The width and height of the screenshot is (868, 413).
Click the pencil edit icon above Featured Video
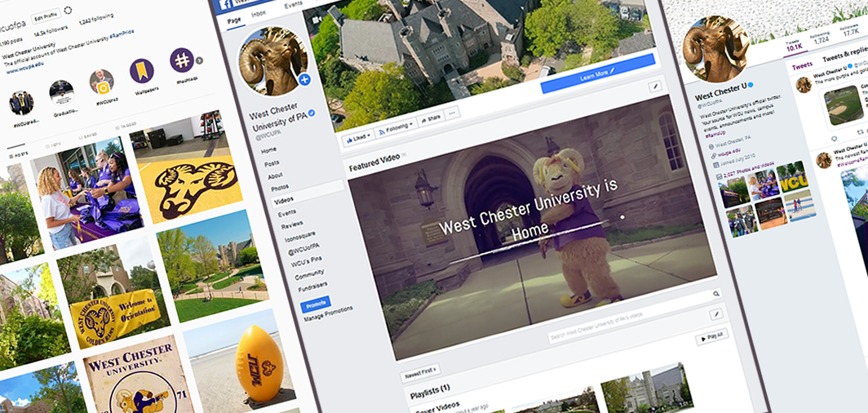(655, 86)
